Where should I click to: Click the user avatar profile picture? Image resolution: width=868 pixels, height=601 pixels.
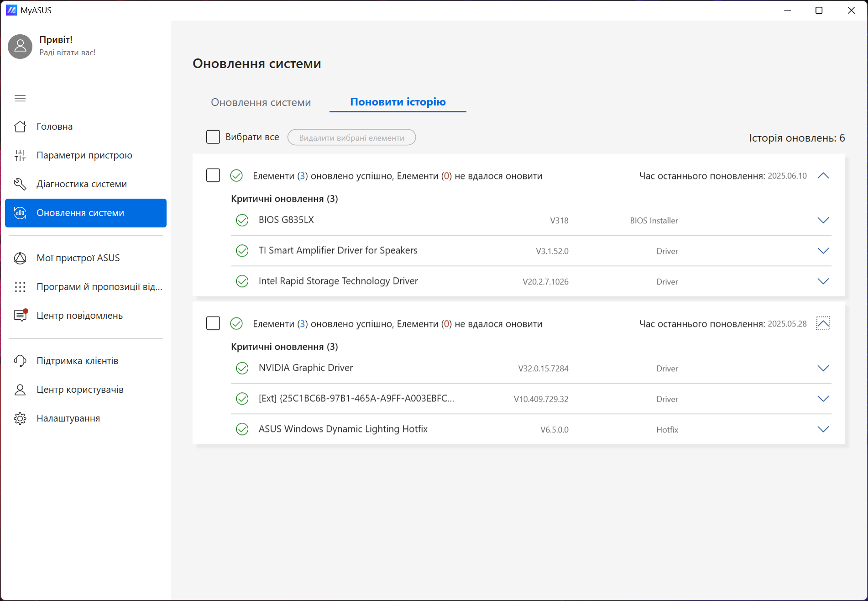(20, 46)
